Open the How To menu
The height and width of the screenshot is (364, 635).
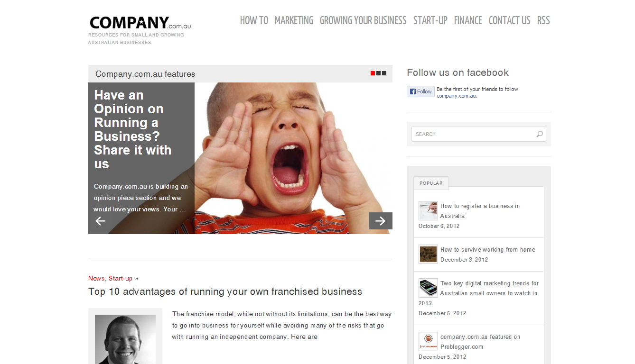click(254, 20)
